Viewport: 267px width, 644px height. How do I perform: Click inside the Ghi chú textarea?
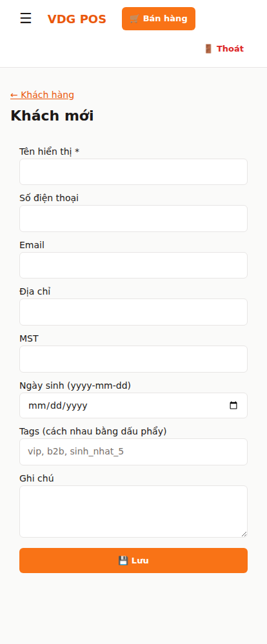pos(133,511)
